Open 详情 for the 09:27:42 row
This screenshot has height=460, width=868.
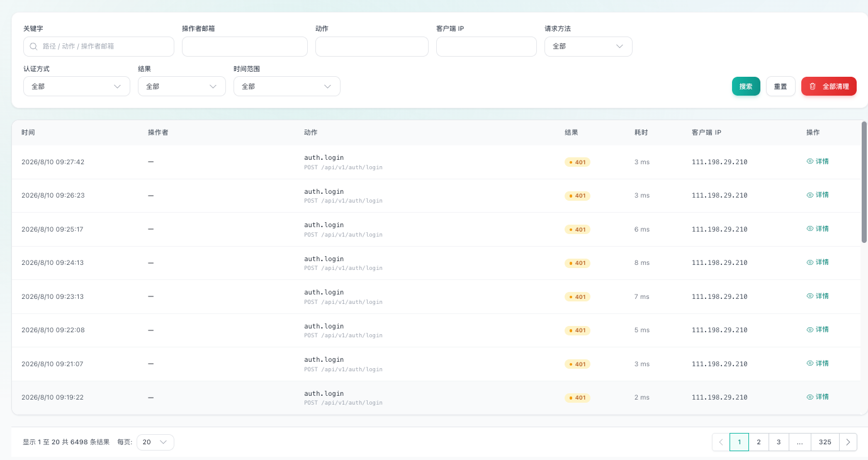coord(818,161)
